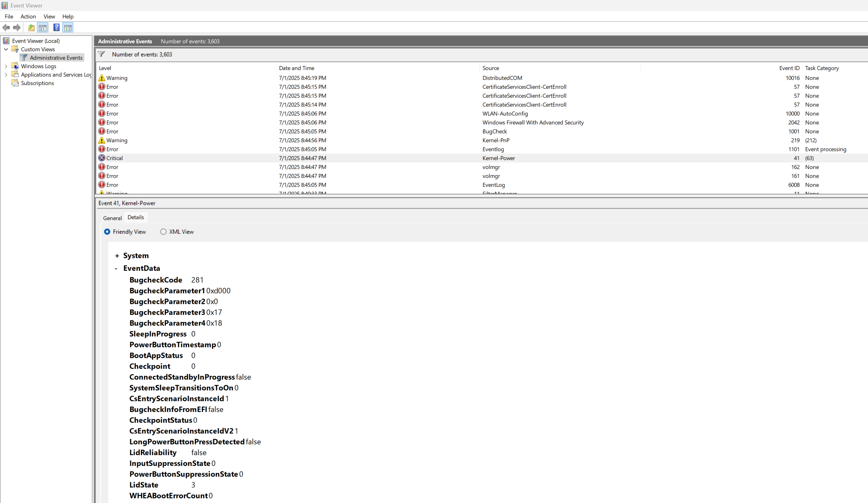Viewport: 868px width, 503px height.
Task: Select the Kernel-PnP event 219 row
Action: (482, 140)
